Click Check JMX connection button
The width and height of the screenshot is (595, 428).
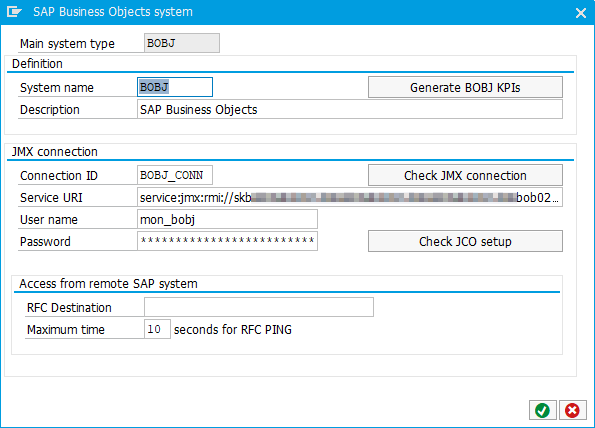tap(465, 176)
